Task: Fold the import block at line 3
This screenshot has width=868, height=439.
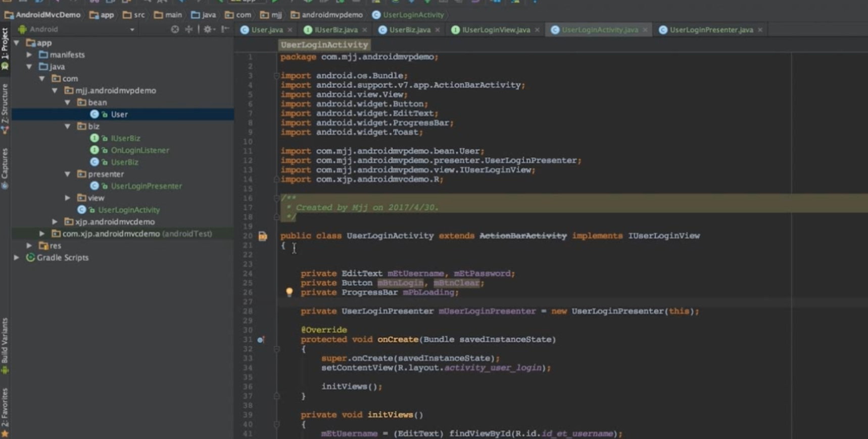Action: point(276,76)
